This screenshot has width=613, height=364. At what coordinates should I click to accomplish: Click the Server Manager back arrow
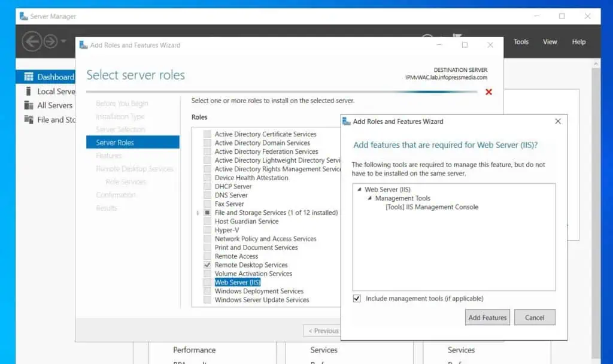32,41
